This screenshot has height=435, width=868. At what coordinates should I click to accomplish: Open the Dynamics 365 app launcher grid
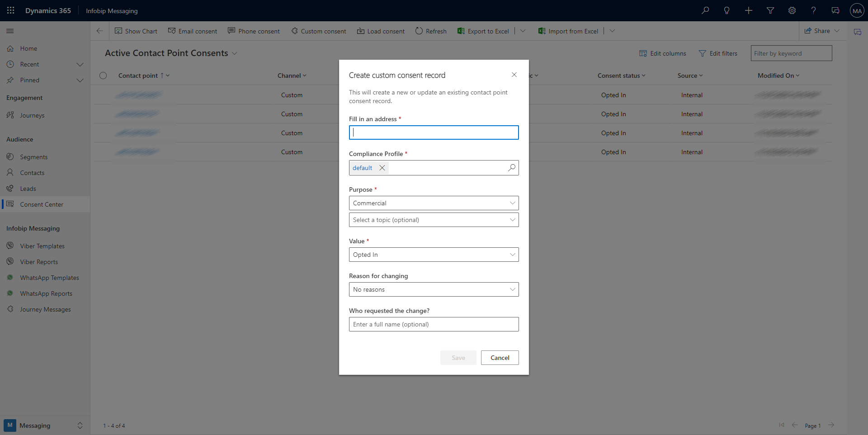[x=11, y=10]
